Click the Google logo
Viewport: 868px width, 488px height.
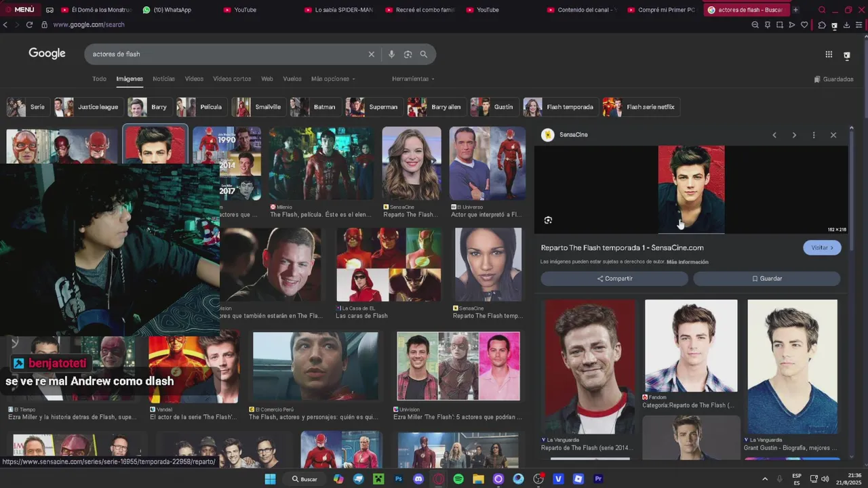47,54
